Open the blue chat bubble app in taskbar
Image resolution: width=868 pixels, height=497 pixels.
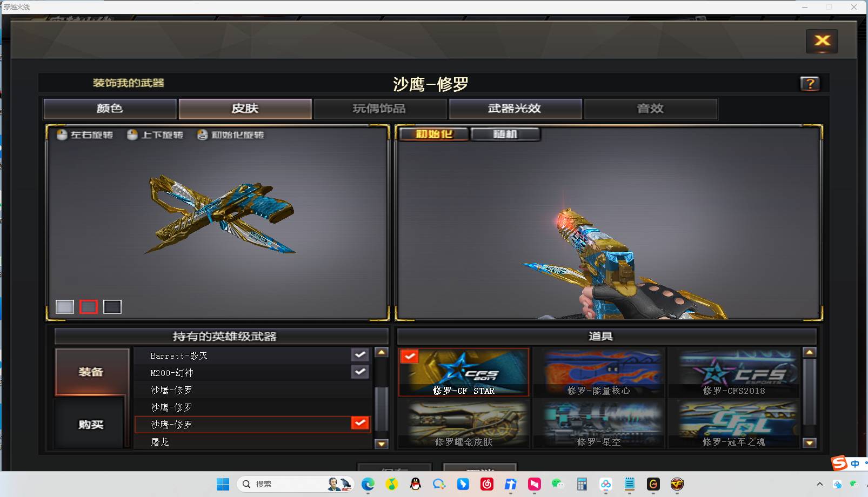click(439, 484)
